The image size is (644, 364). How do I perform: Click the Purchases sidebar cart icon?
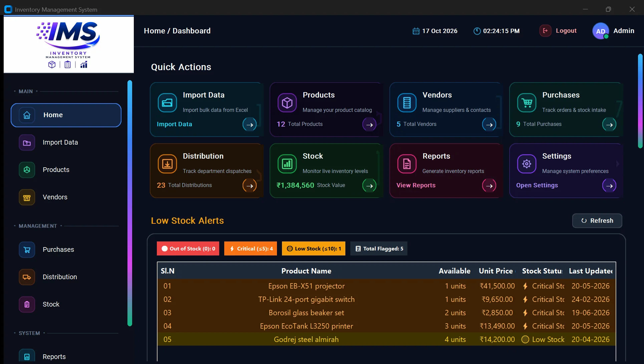(x=27, y=250)
